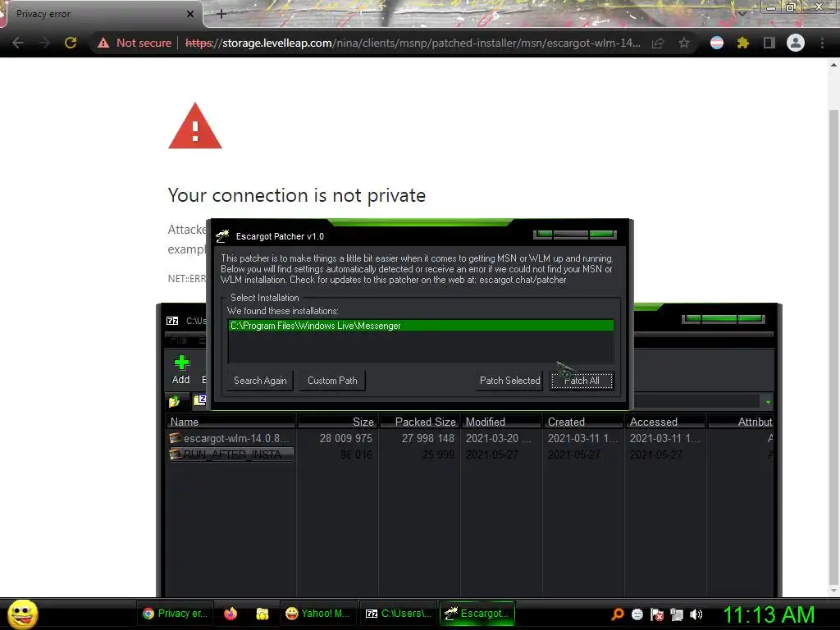Click Patch Selected button
Screen dimensions: 840x630
[x=510, y=381]
